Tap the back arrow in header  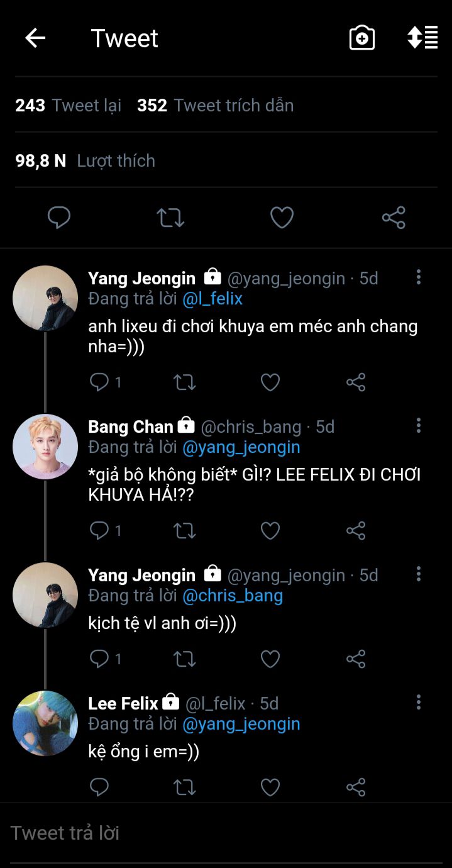(35, 38)
